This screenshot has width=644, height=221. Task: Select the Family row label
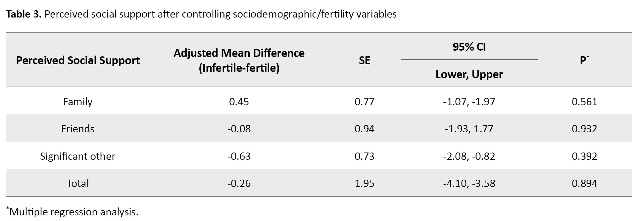78,102
